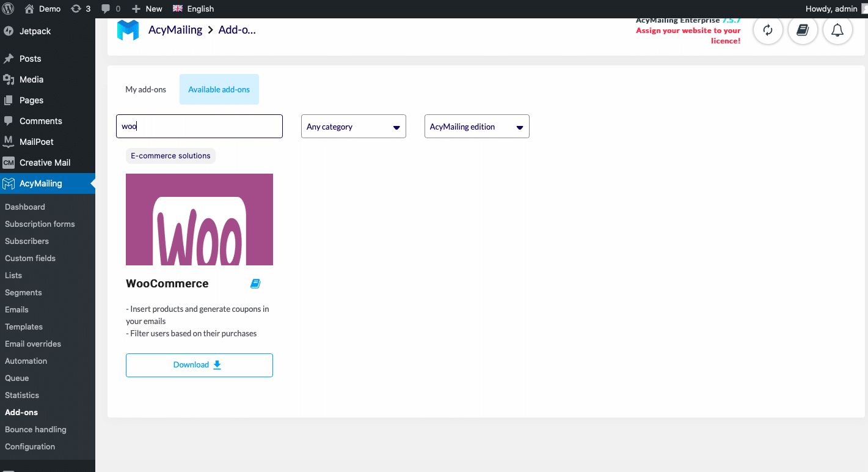The height and width of the screenshot is (472, 868).
Task: Open Creative Mail in the sidebar
Action: (x=48, y=163)
